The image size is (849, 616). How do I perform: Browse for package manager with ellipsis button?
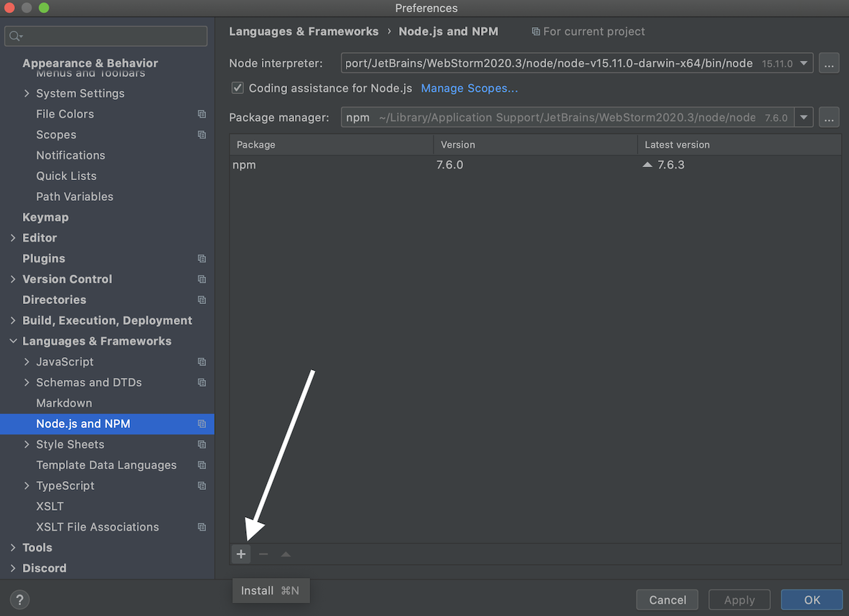click(x=828, y=118)
